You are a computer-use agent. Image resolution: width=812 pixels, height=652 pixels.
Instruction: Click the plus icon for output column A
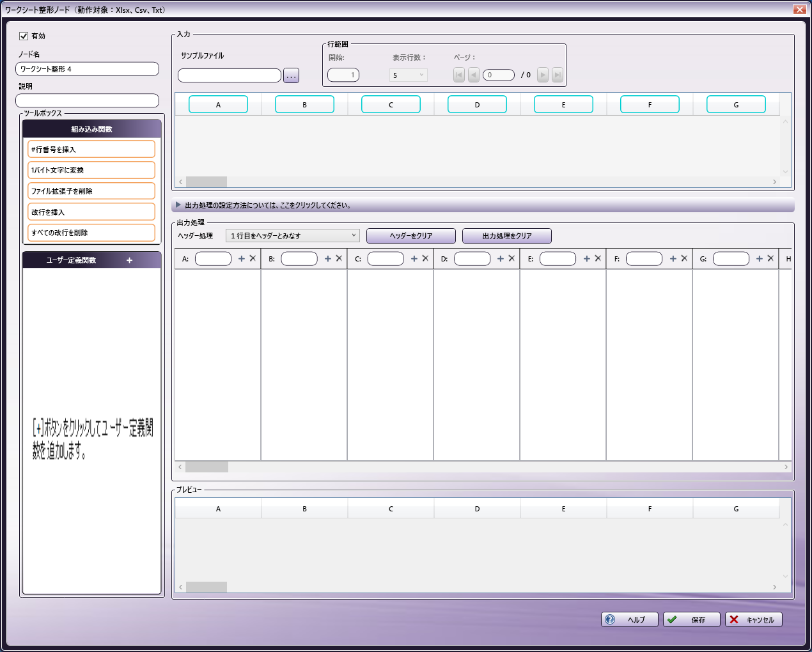pyautogui.click(x=242, y=258)
